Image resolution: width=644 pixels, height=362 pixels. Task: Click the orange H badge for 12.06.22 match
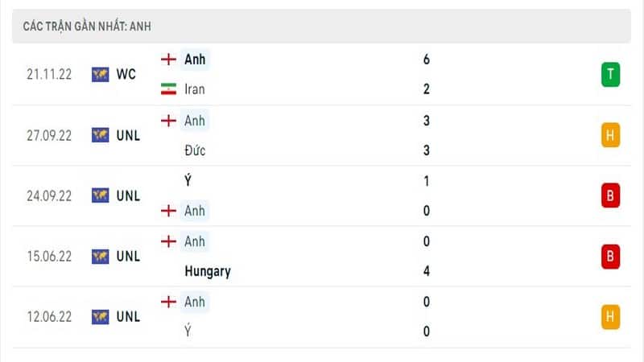610,317
